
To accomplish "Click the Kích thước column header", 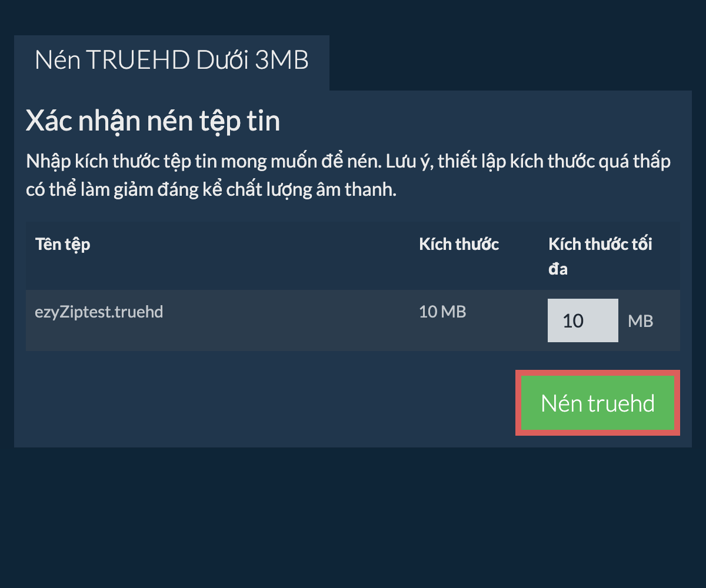I will 459,245.
